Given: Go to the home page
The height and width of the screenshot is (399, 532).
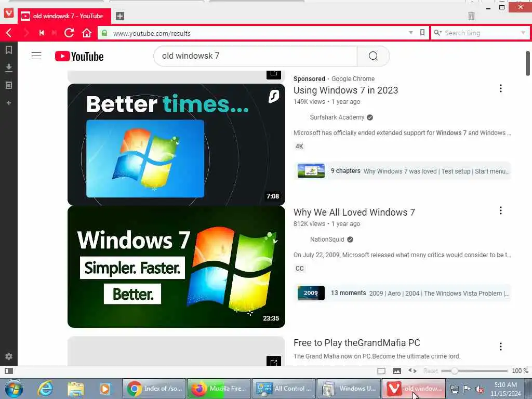Looking at the screenshot, I should point(87,33).
